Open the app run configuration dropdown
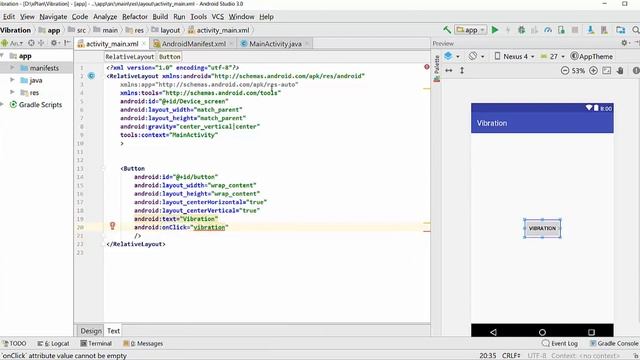The height and width of the screenshot is (360, 640). 471,30
